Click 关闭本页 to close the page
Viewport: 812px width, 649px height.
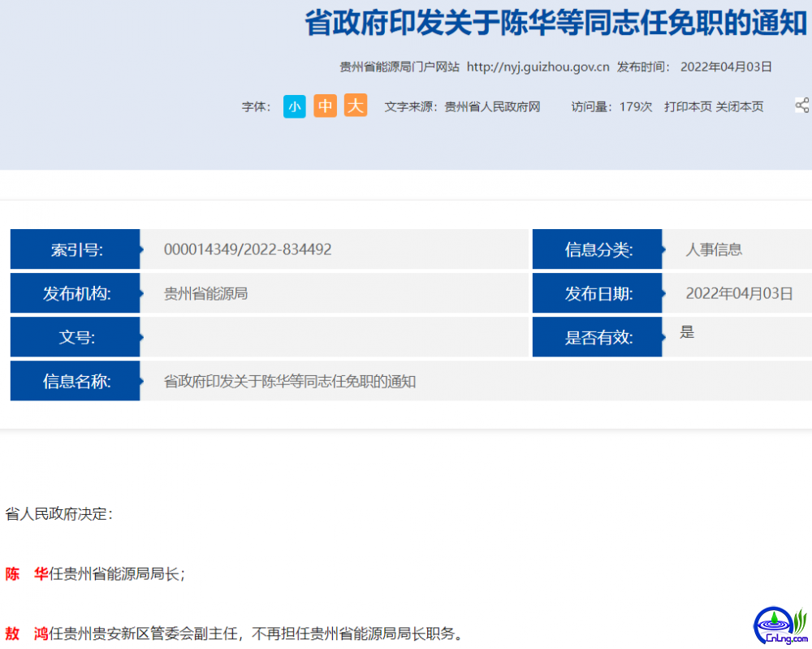(x=740, y=106)
